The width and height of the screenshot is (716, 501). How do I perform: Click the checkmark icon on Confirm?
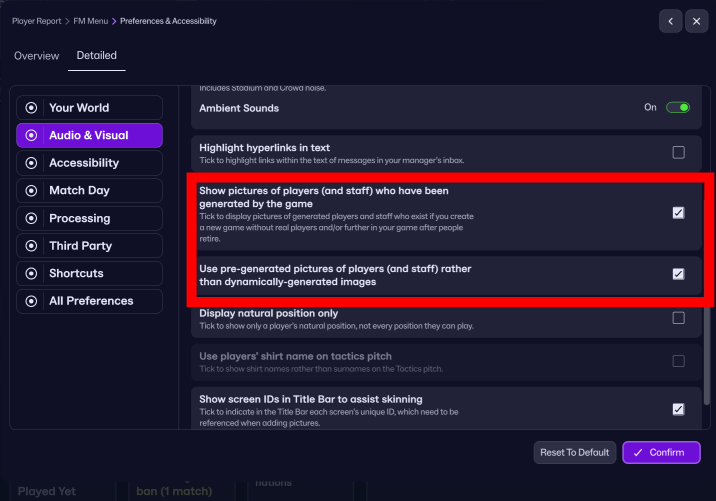pos(636,453)
